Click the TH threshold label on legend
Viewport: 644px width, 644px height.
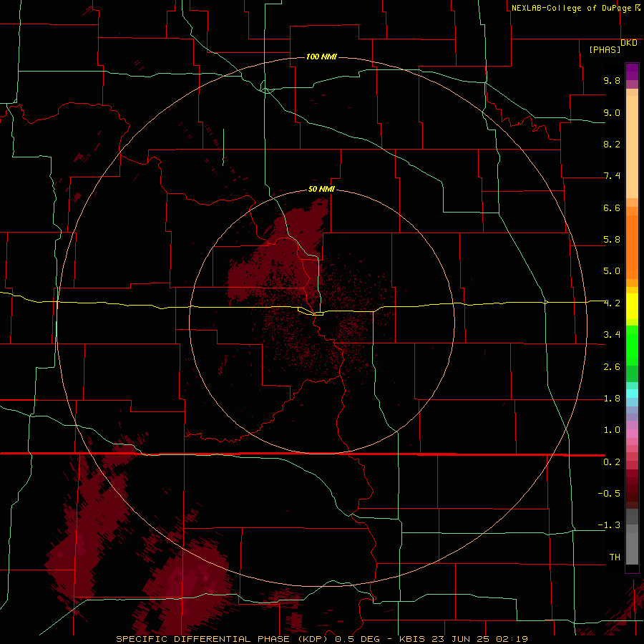(615, 557)
